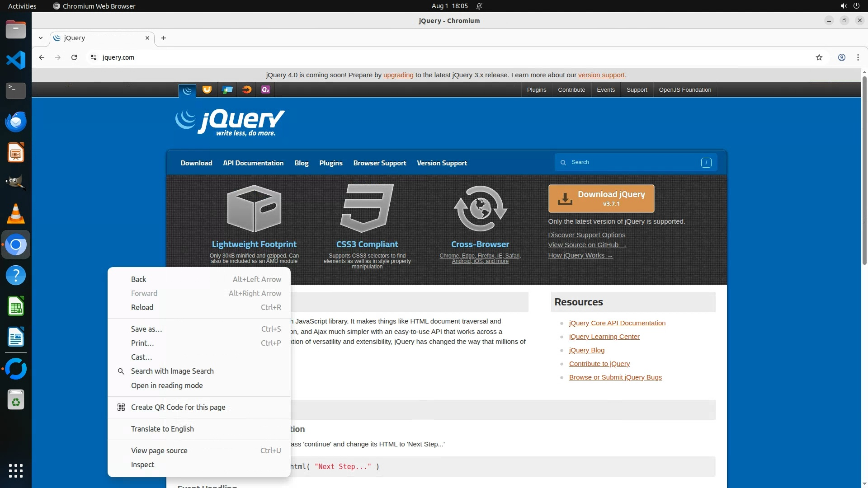868x488 pixels.
Task: Click the jQuery UI project icon
Action: tap(207, 89)
